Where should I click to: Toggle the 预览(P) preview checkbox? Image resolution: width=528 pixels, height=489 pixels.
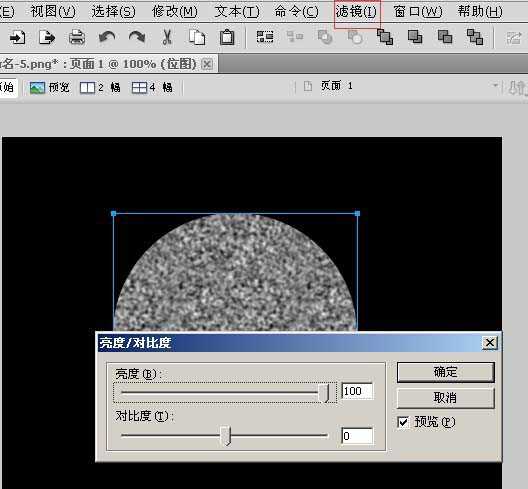pos(403,422)
